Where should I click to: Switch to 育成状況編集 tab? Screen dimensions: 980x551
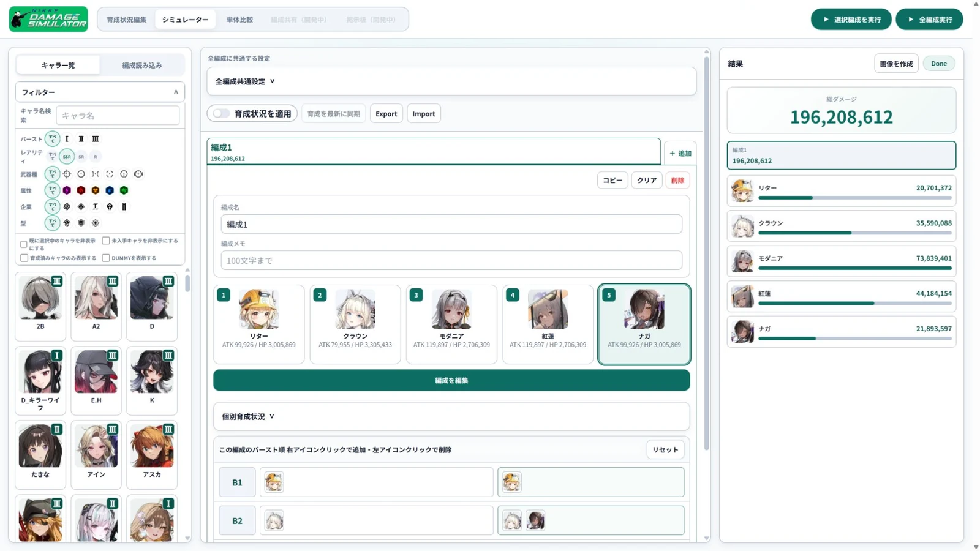coord(126,20)
